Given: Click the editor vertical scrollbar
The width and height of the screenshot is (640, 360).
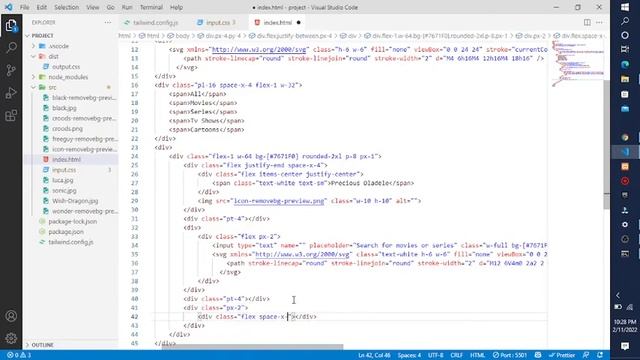Looking at the screenshot, I should 607,145.
